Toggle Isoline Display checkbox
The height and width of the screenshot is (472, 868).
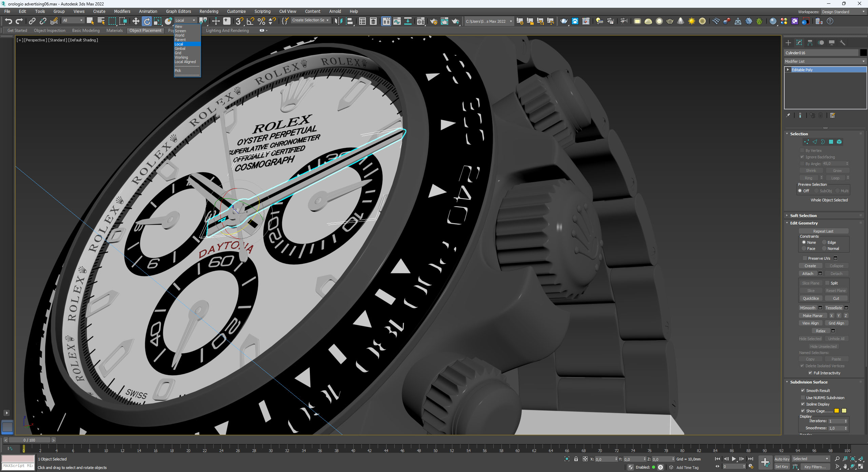pyautogui.click(x=803, y=404)
